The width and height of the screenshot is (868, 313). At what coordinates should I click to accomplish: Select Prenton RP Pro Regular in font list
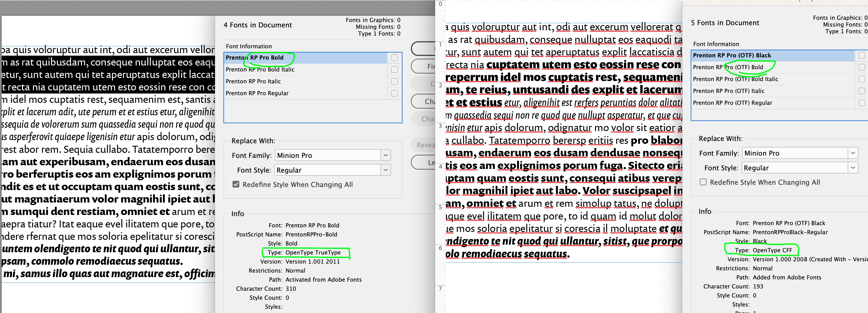(x=257, y=93)
